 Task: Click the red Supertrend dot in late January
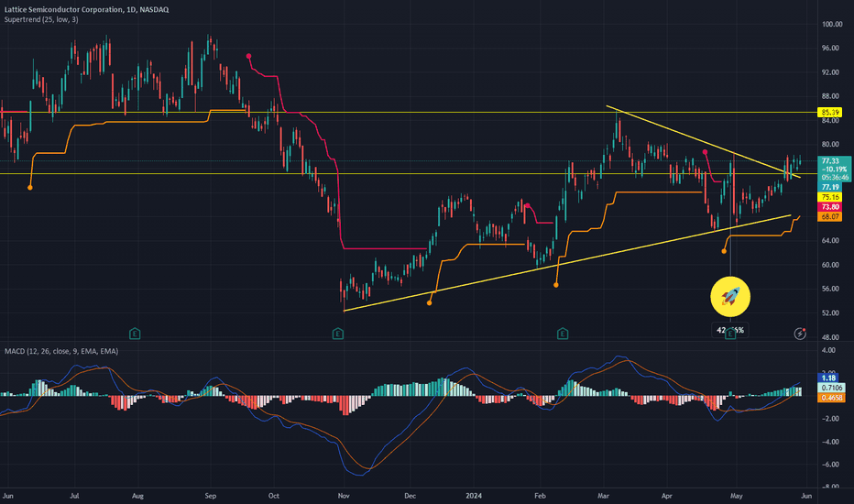coord(527,205)
